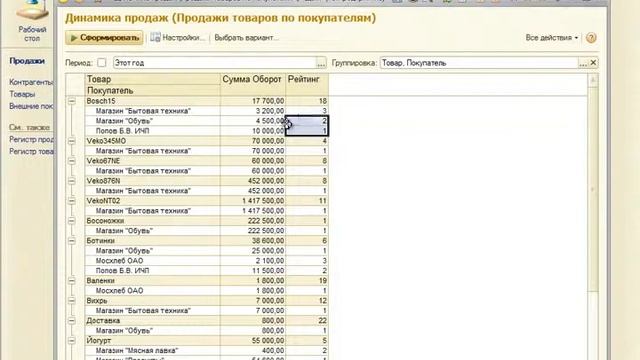Select the 17 700,00 sum cell

tap(253, 101)
